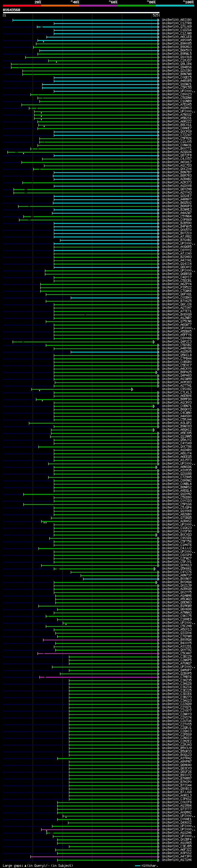
Task: Select UniRef100_Q9LIR4 label
Action: point(177,64)
